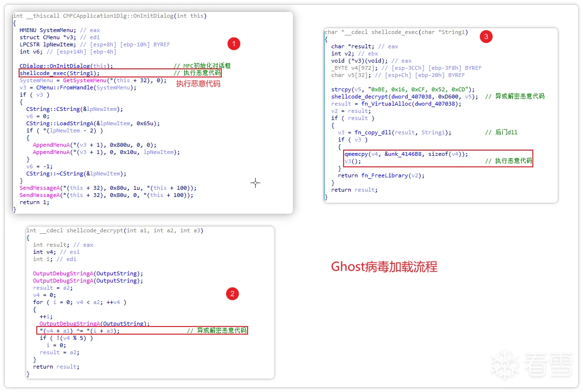The width and height of the screenshot is (583, 392).
Task: Click the '++i;' statement
Action: 46,316
